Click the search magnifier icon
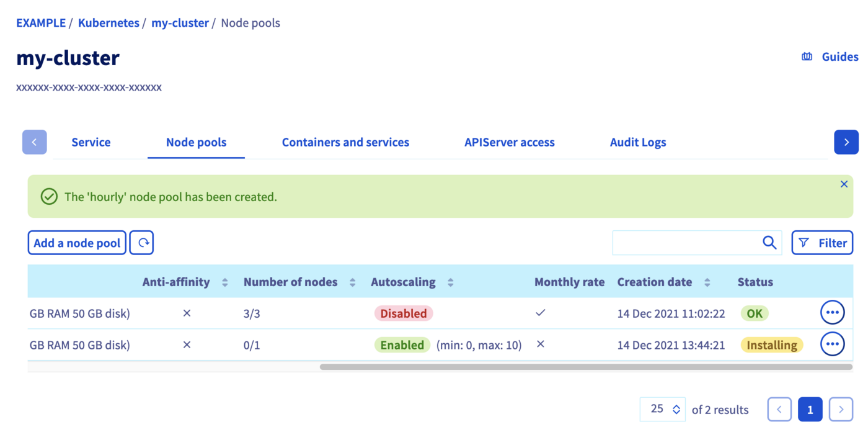The height and width of the screenshot is (432, 868). 769,243
